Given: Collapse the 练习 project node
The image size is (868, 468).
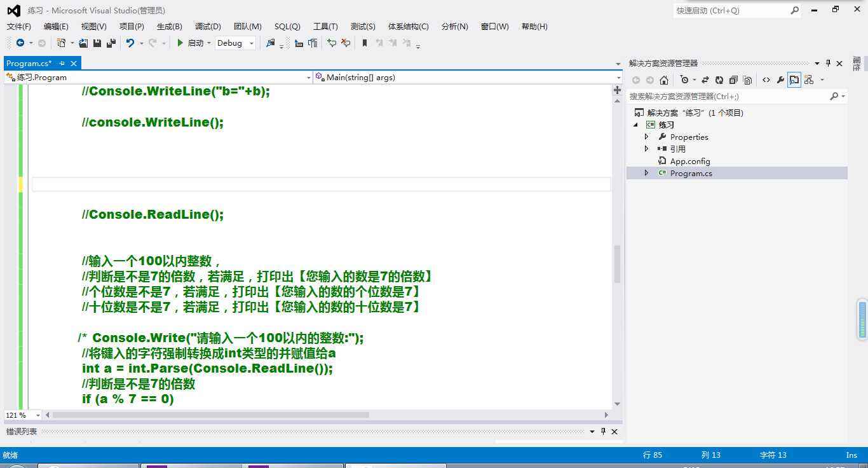Looking at the screenshot, I should coord(635,125).
